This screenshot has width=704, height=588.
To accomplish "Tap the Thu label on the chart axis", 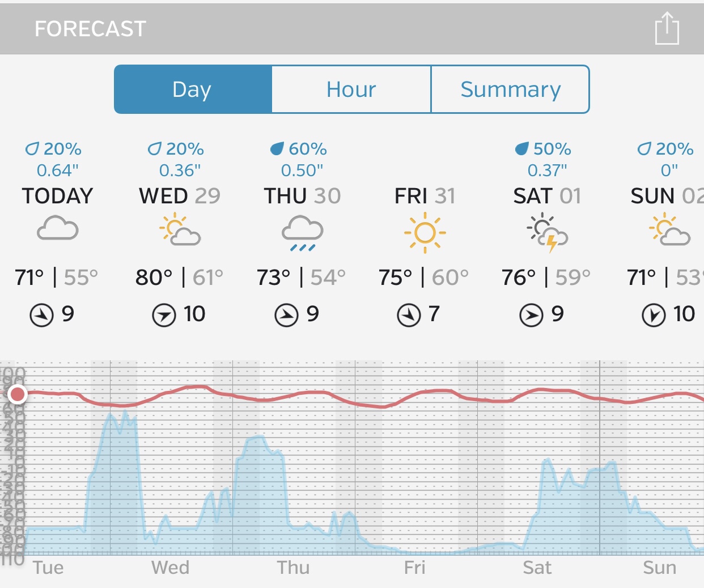I will (293, 568).
